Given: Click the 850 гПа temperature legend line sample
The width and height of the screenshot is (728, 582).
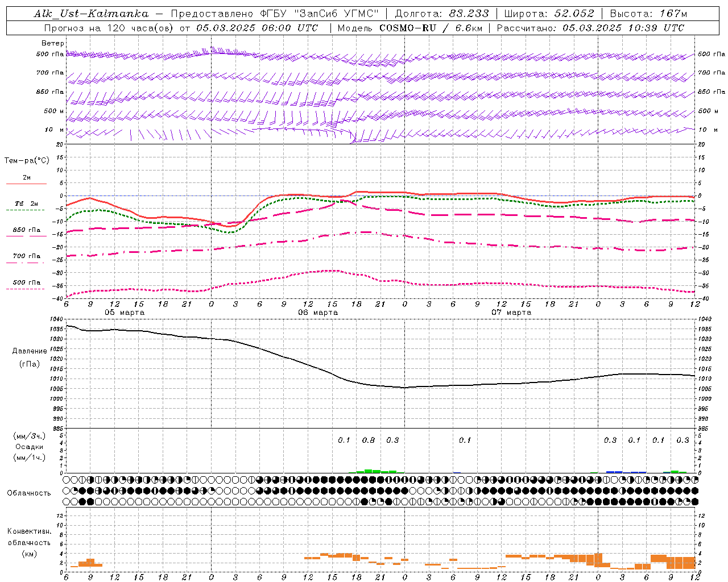Looking at the screenshot, I should pos(26,236).
